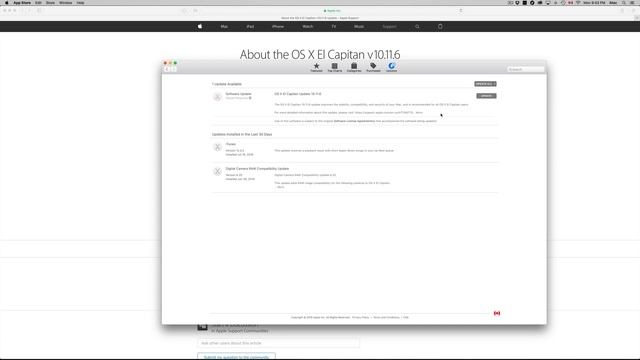Click '1 Update Available' heading

(x=227, y=84)
